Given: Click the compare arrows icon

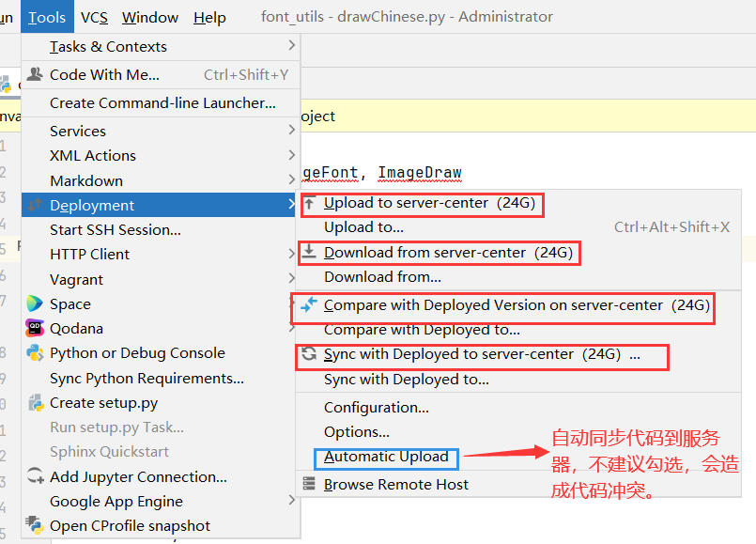Looking at the screenshot, I should pyautogui.click(x=309, y=304).
